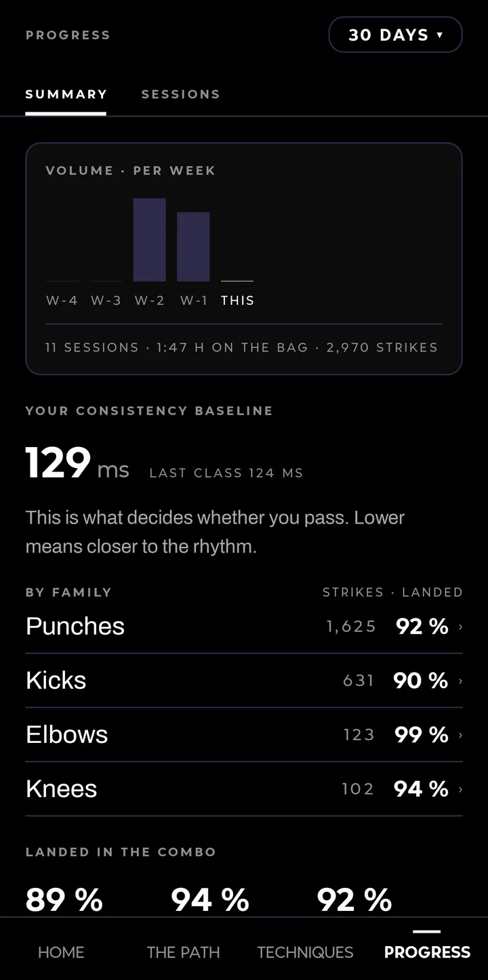
Task: Open the 30 DAYS range dropdown
Action: (x=395, y=35)
